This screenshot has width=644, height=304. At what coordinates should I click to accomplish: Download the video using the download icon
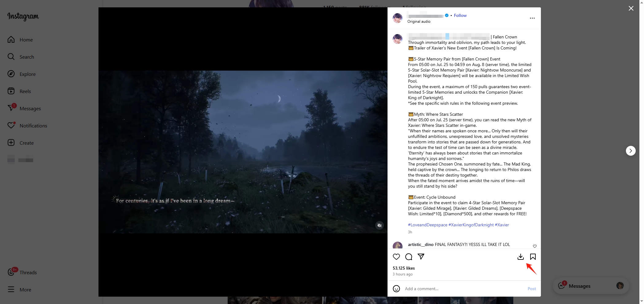521,257
